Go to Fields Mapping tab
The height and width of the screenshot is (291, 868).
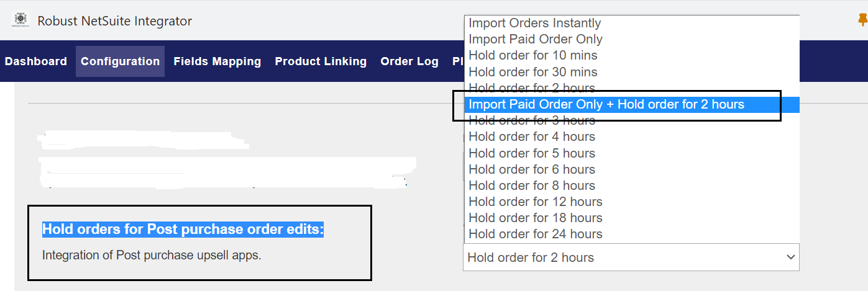217,61
